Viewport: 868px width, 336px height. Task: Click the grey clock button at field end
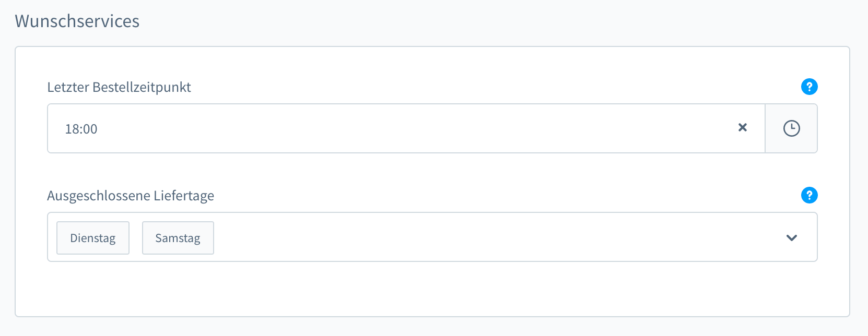791,128
